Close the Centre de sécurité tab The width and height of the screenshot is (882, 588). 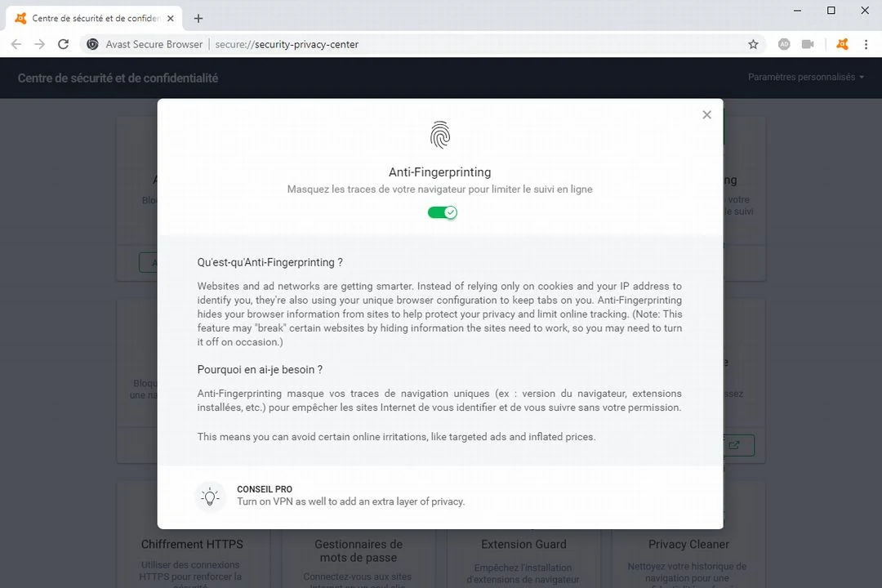(171, 19)
